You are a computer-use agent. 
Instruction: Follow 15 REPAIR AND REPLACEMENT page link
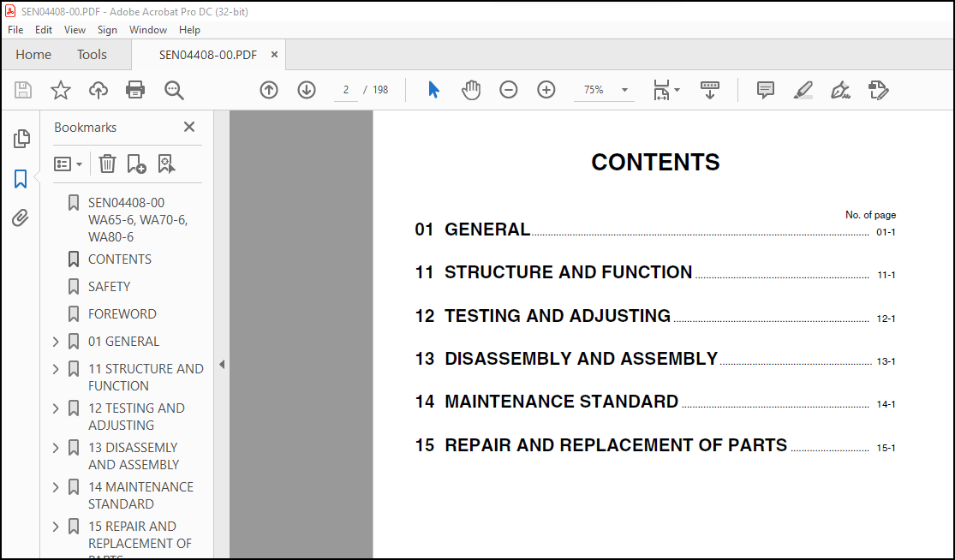(x=655, y=445)
